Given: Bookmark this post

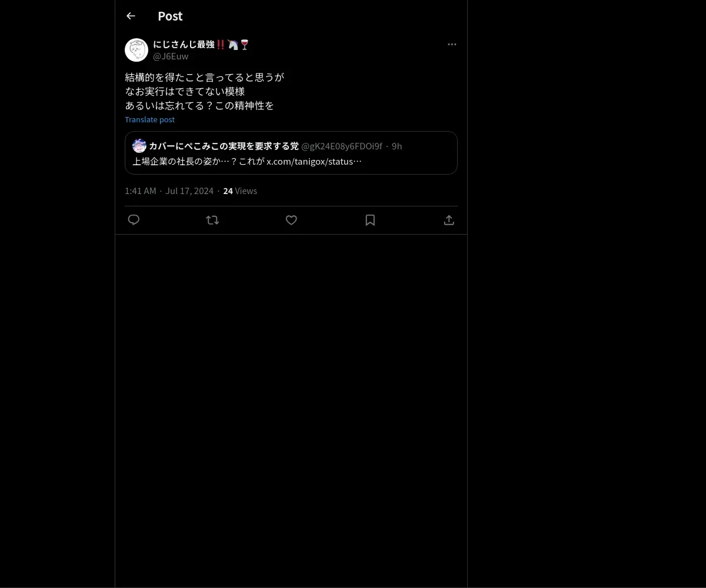Looking at the screenshot, I should point(370,220).
